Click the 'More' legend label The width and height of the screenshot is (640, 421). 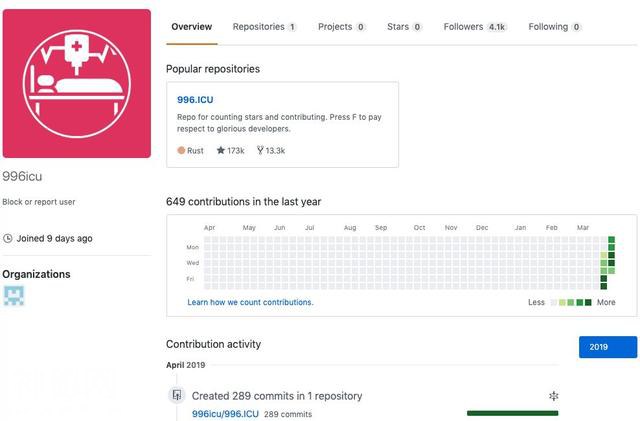coord(606,302)
